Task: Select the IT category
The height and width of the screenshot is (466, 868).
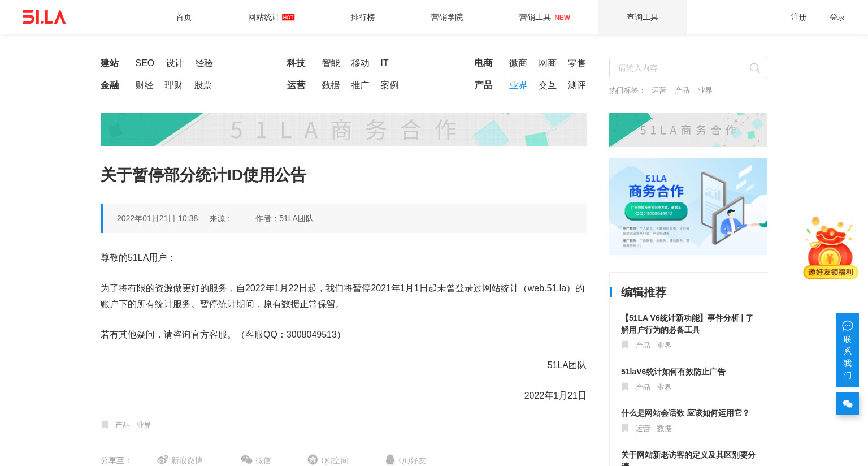Action: point(385,63)
